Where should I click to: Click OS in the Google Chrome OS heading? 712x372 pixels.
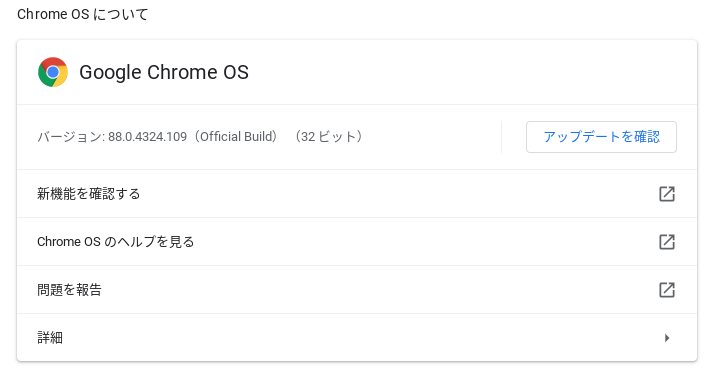click(236, 73)
